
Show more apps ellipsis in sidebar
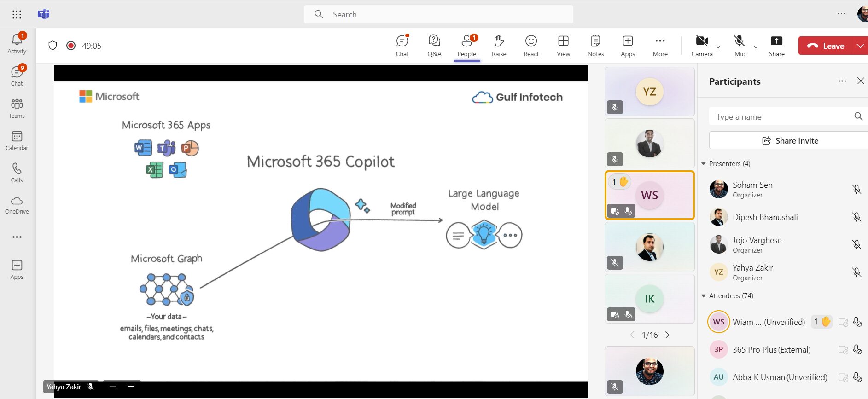coord(17,237)
